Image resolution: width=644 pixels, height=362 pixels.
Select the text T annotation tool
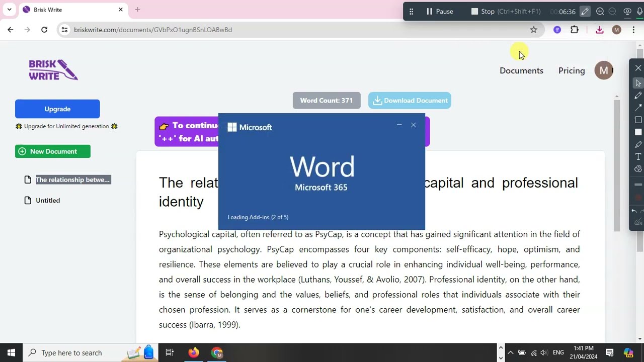(x=638, y=156)
